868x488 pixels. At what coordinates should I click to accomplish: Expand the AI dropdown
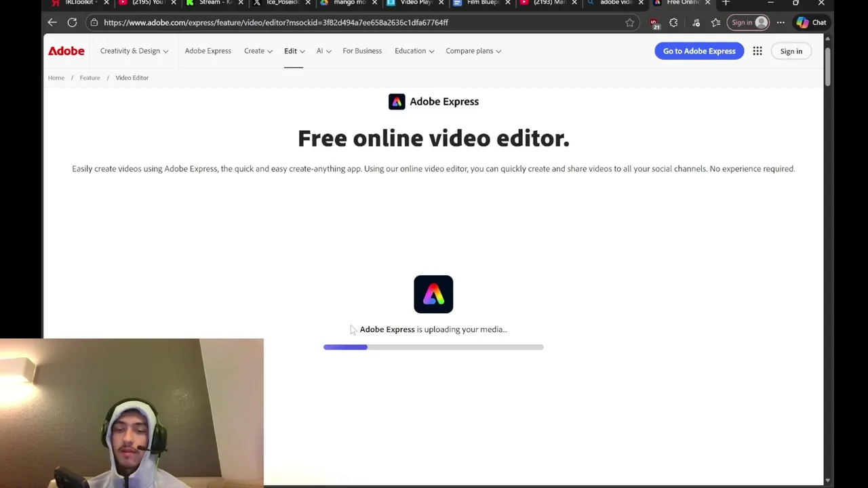(x=323, y=51)
